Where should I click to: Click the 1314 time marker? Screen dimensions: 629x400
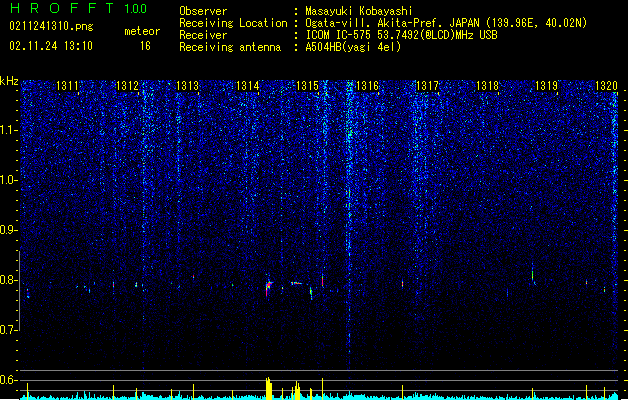click(248, 85)
